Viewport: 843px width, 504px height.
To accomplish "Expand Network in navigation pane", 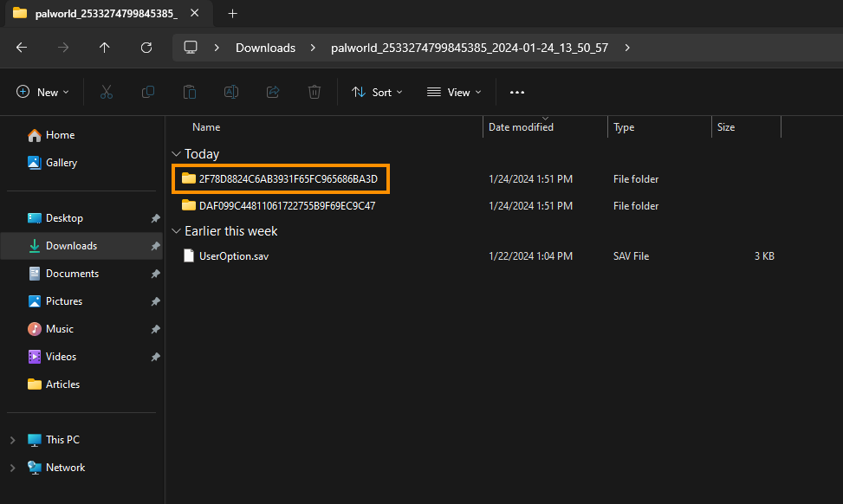I will tap(12, 468).
